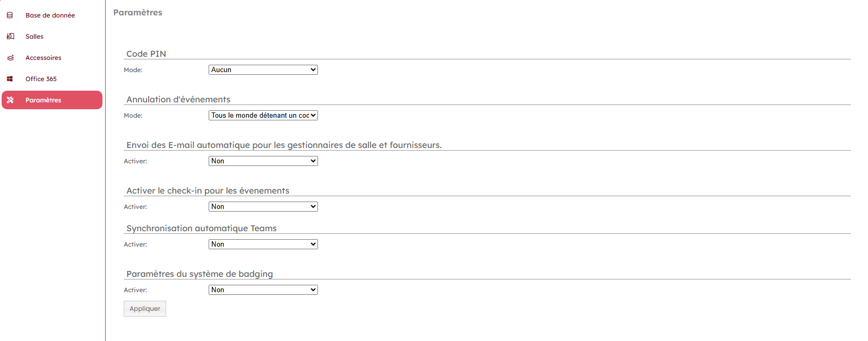Click the Code PIN section heading

146,54
